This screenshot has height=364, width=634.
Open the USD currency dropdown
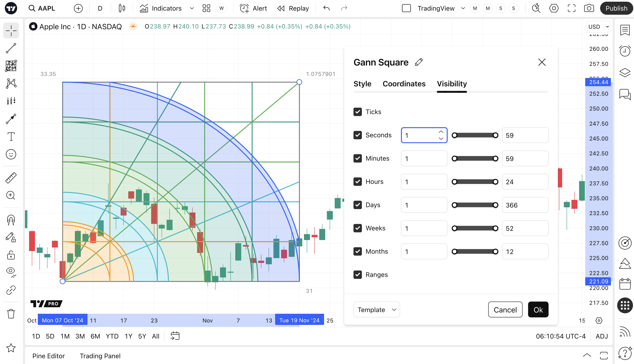pos(598,27)
